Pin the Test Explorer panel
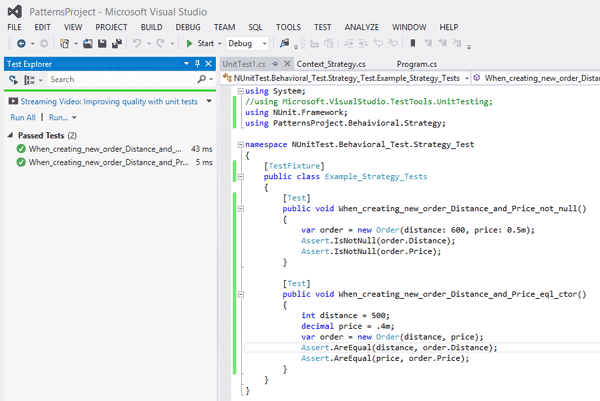The height and width of the screenshot is (401, 600). (197, 64)
